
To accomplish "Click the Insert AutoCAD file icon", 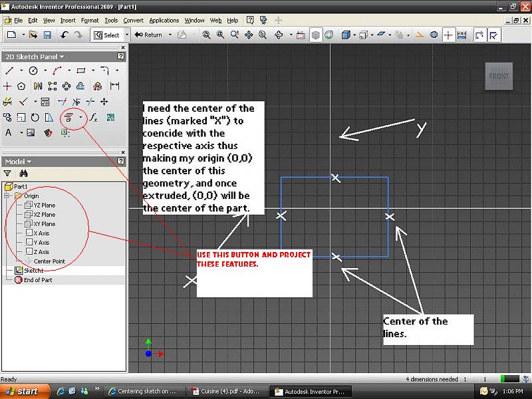I will [x=110, y=118].
